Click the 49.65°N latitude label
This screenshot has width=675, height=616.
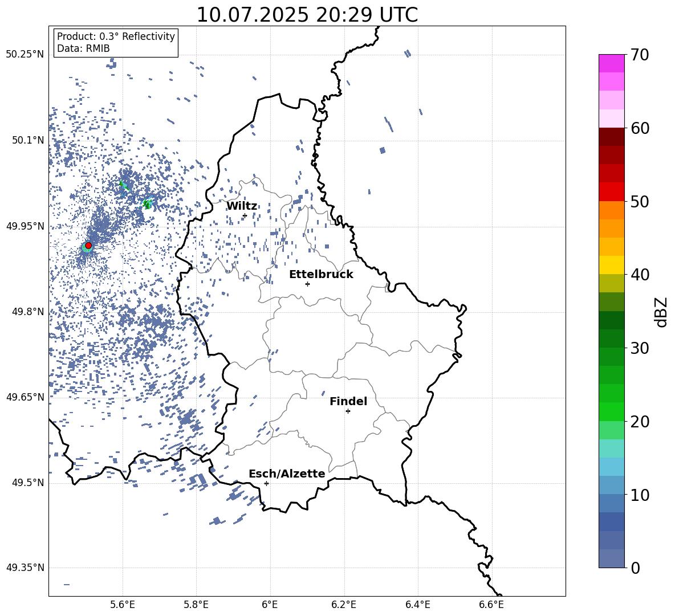click(25, 397)
